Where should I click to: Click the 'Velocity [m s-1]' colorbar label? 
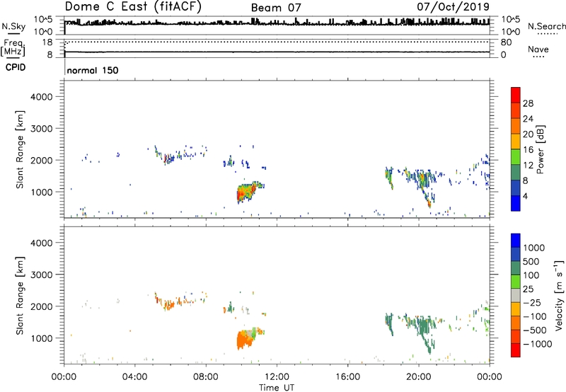click(x=559, y=295)
